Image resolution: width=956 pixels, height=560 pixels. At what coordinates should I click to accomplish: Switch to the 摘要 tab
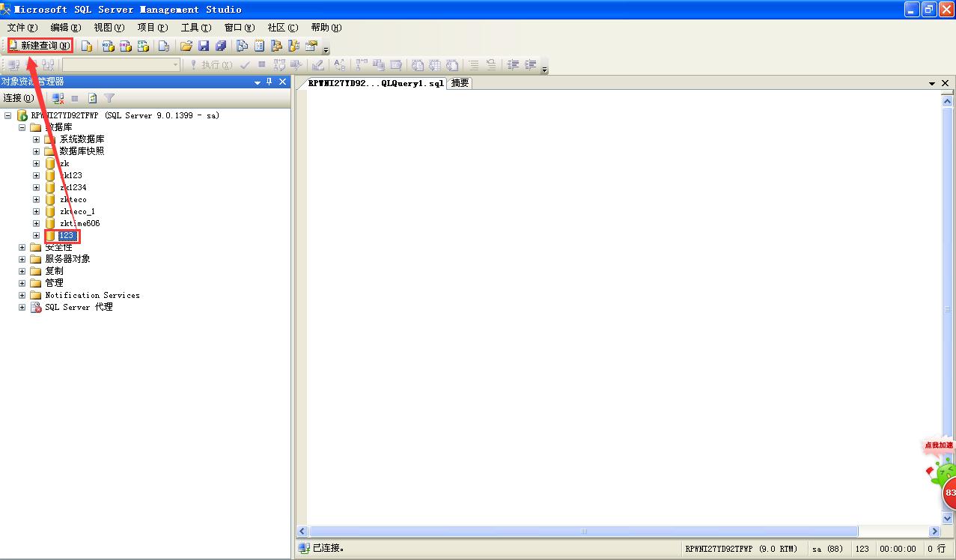pyautogui.click(x=460, y=83)
